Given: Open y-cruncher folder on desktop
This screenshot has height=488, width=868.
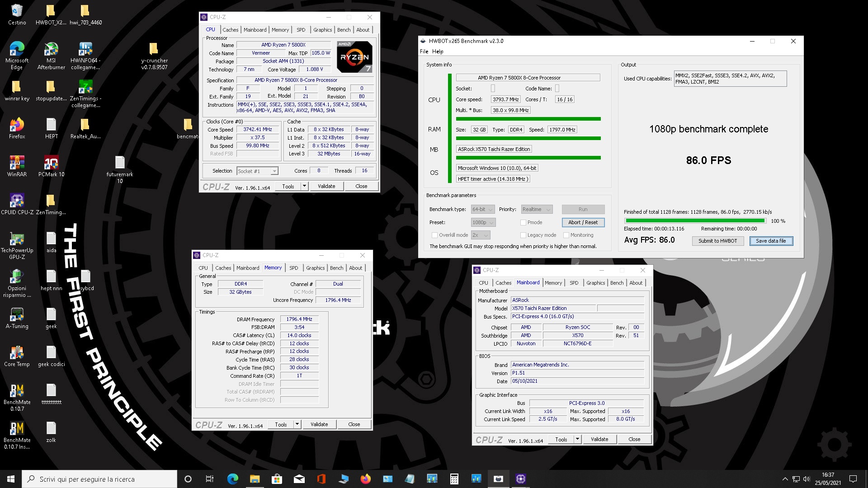Looking at the screenshot, I should 154,56.
